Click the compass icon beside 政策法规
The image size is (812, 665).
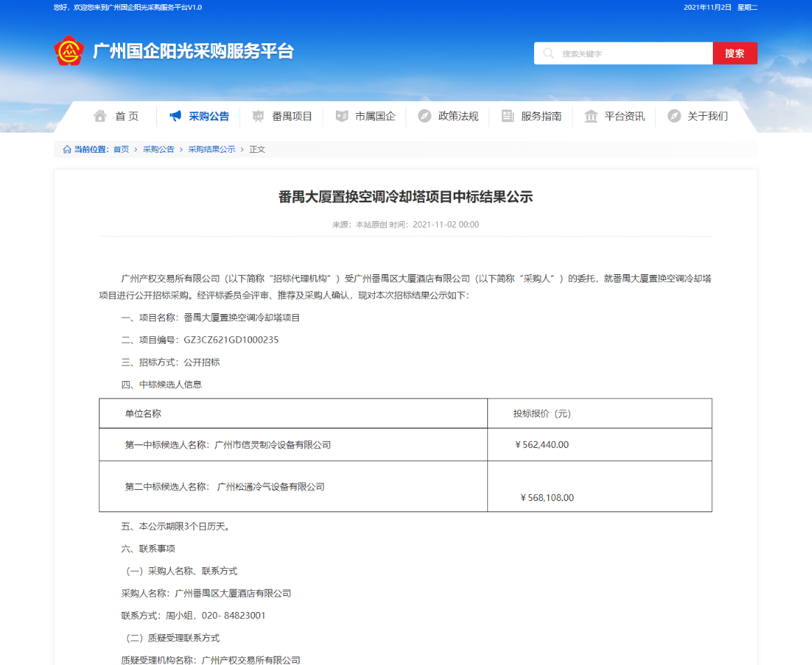click(x=425, y=116)
